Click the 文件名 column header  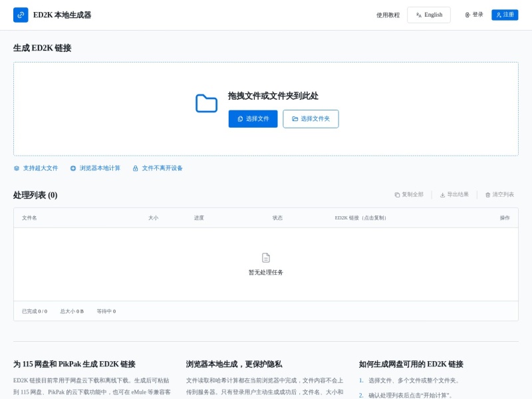(x=29, y=218)
